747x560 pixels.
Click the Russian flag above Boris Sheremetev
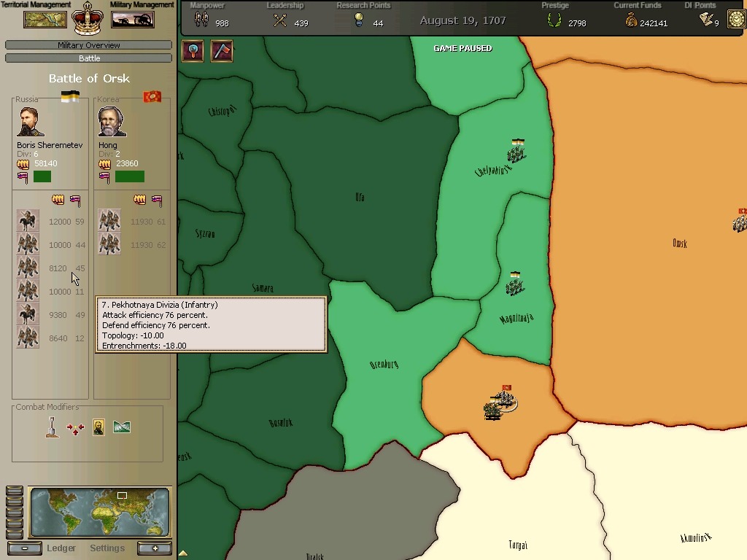click(70, 96)
